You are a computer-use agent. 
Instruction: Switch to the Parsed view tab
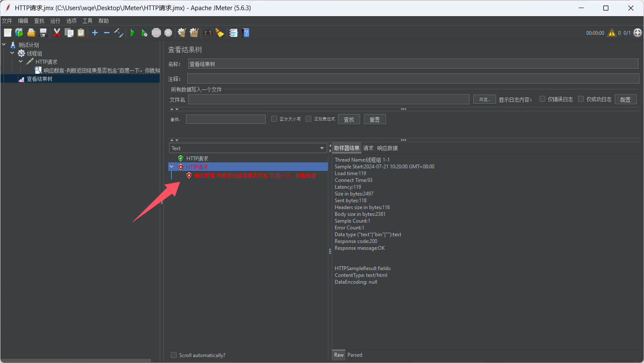point(355,355)
